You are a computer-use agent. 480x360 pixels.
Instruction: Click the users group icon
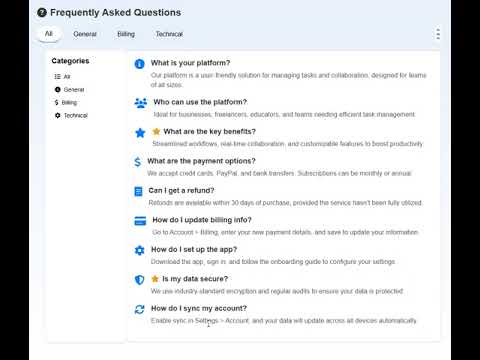click(x=141, y=103)
